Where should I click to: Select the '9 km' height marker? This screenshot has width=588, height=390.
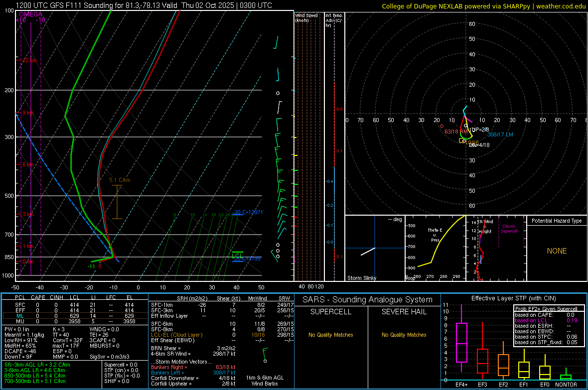(28, 113)
